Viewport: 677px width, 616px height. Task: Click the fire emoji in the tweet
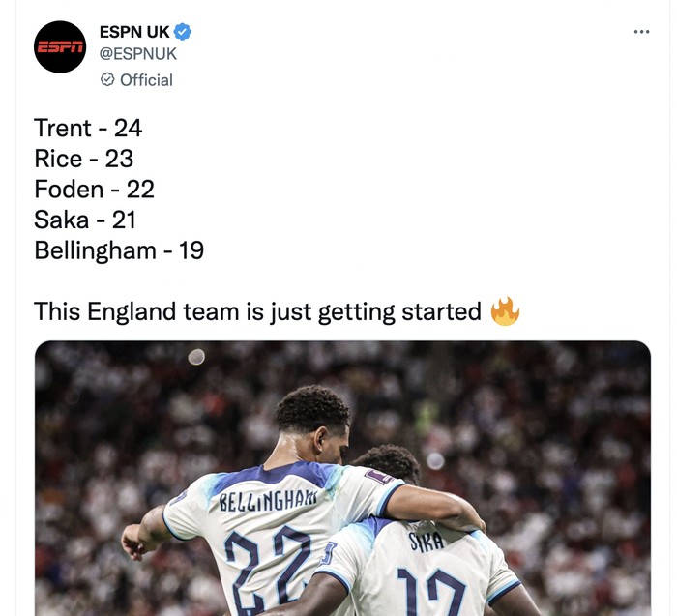pyautogui.click(x=505, y=311)
